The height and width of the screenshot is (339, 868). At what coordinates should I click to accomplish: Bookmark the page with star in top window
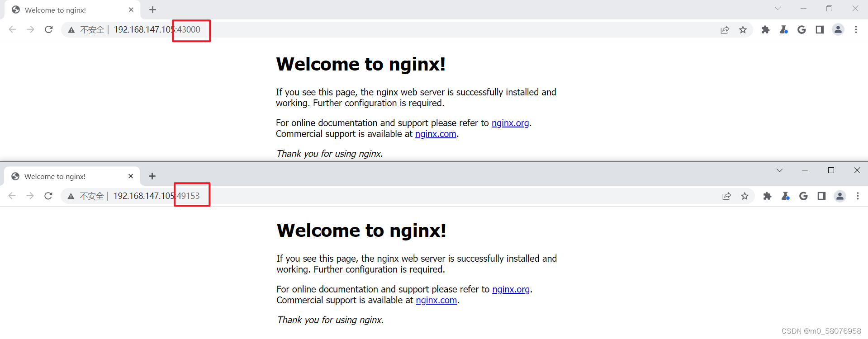(743, 29)
